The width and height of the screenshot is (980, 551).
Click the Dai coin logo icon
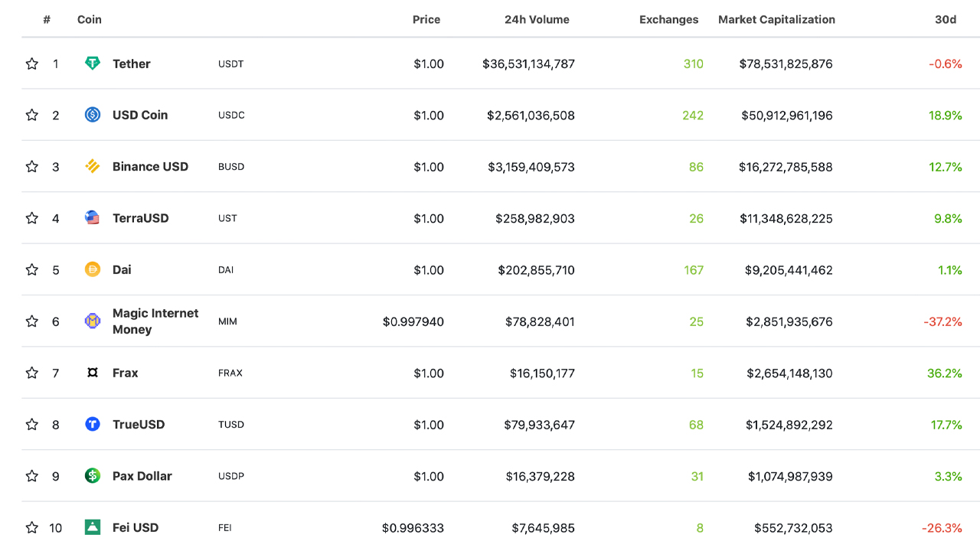point(93,269)
